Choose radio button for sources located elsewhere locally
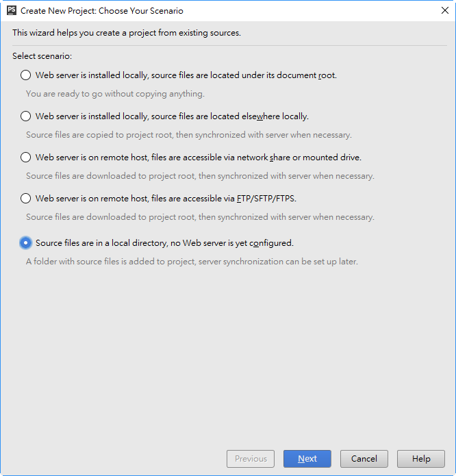This screenshot has width=456, height=476. pos(25,116)
